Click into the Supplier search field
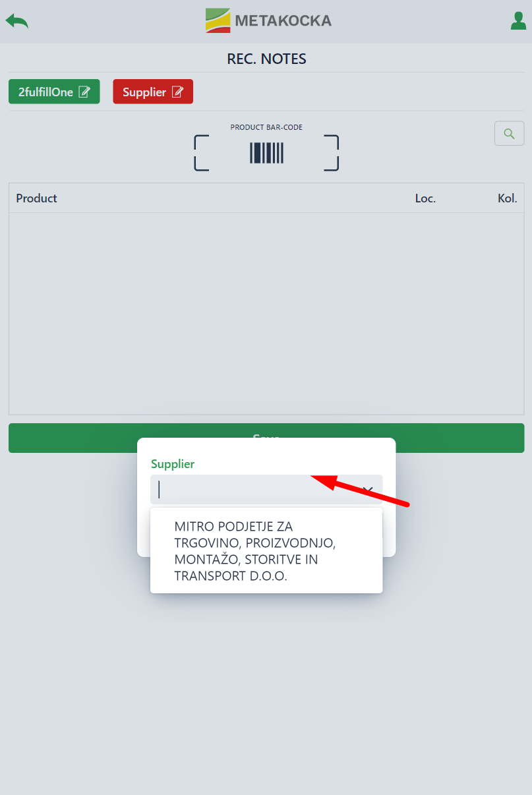The image size is (532, 795). click(257, 490)
